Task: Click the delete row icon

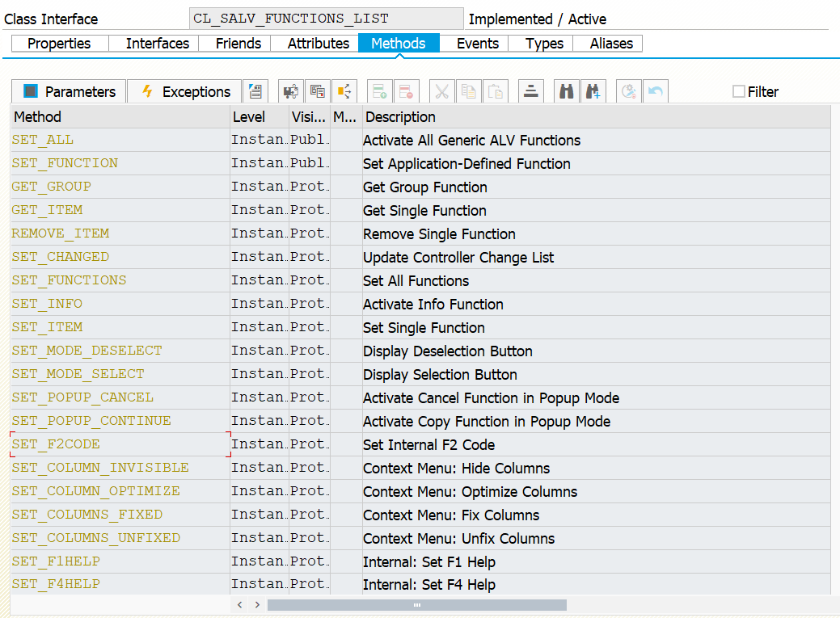Action: (406, 91)
